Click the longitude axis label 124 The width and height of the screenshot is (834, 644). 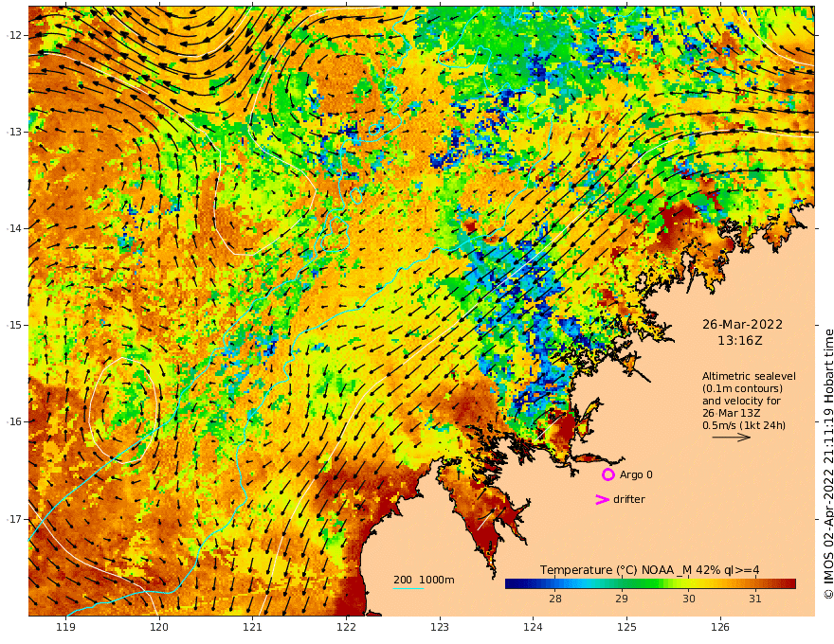533,627
